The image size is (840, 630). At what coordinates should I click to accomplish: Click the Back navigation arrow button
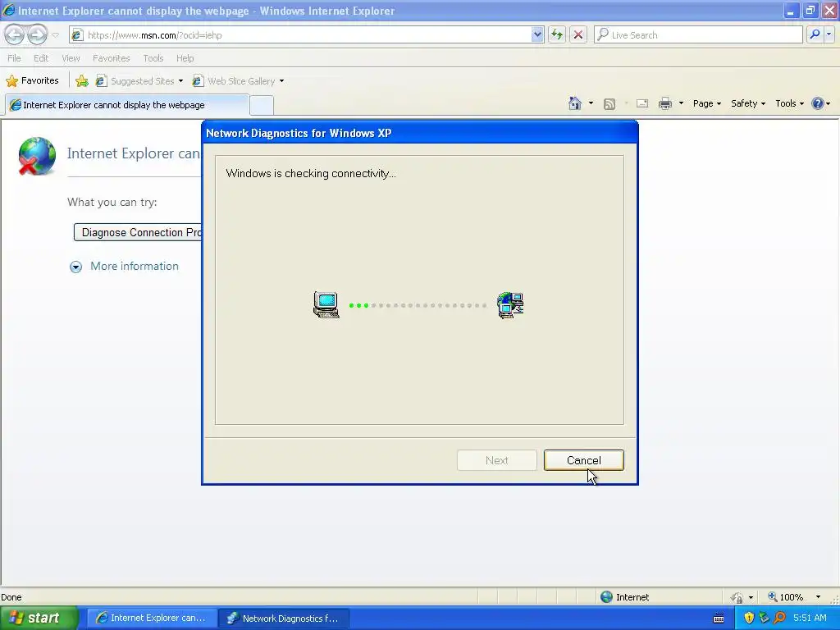pos(15,34)
